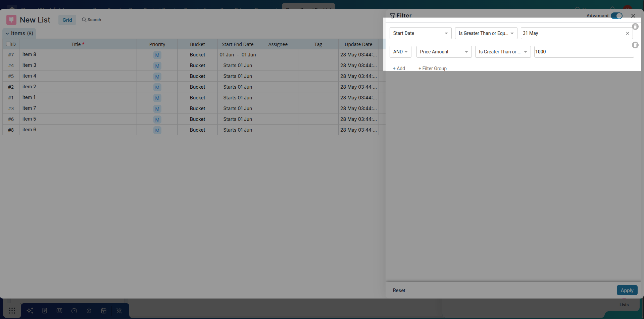Open the Lists button at bottom right

(x=624, y=305)
